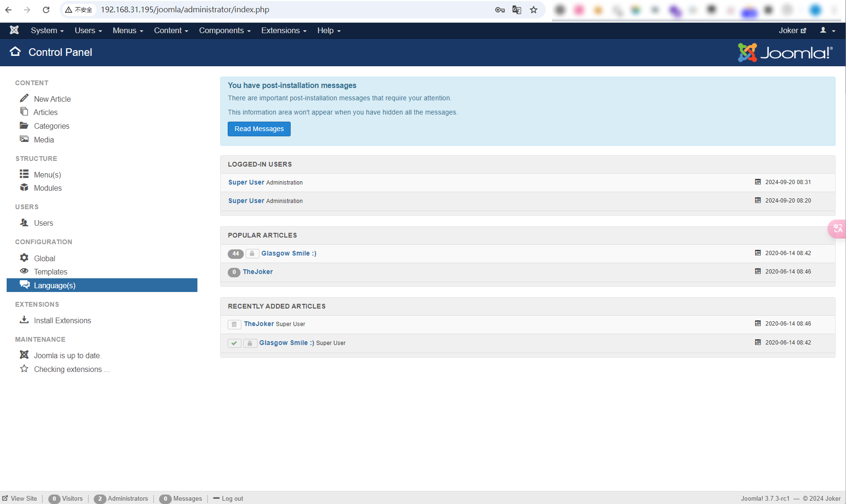This screenshot has width=846, height=504.
Task: Click the 44 hits badge for Glasgow Smile
Action: (236, 254)
